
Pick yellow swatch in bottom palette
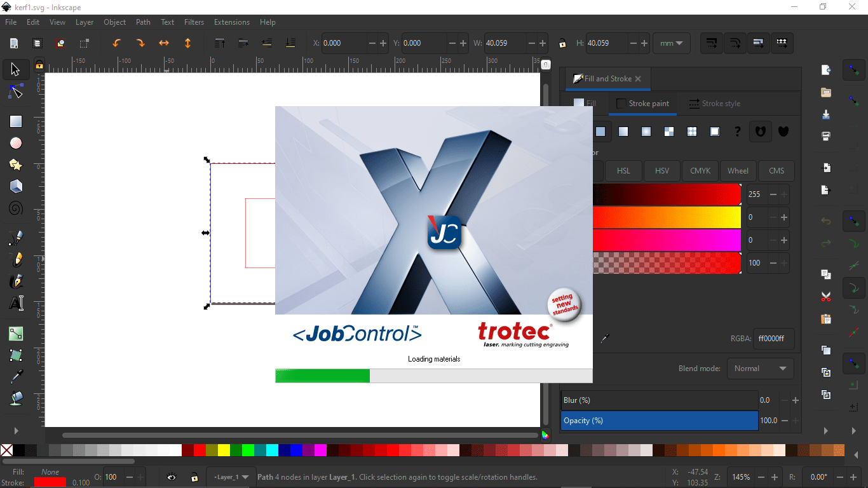[224, 451]
